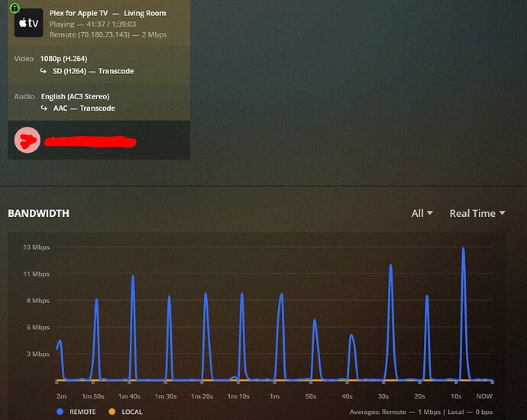The height and width of the screenshot is (420, 527).
Task: Click the '3 Mbps' axis label
Action: (38, 354)
